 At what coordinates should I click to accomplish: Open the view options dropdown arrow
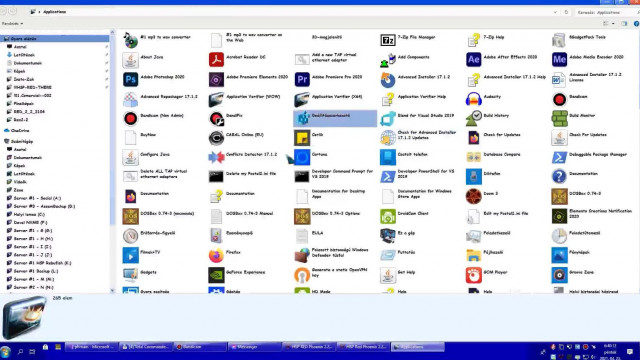[613, 24]
